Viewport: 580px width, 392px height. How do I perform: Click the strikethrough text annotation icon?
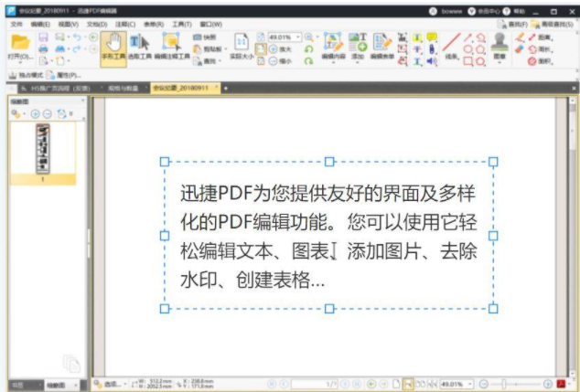417,49
